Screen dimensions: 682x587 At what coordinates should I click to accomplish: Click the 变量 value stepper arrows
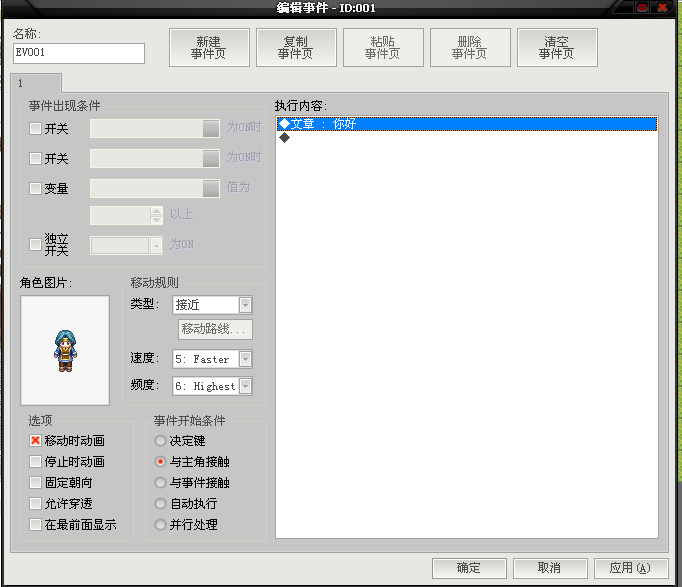click(x=156, y=215)
